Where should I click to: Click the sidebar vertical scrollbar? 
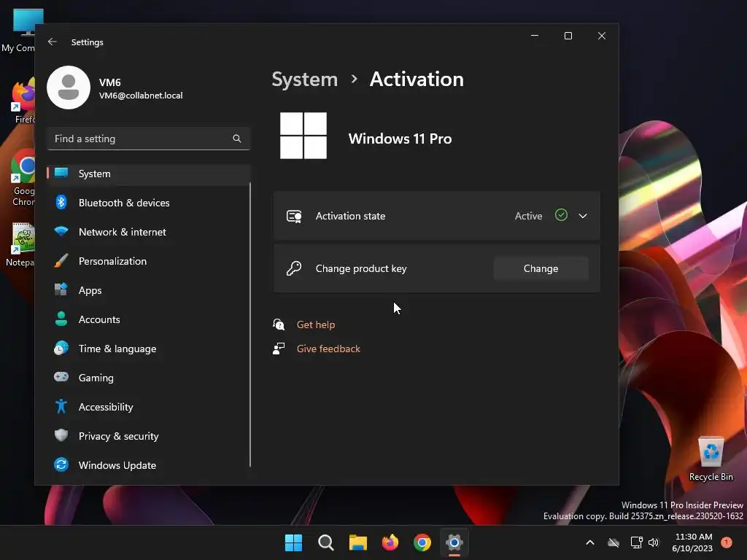[x=250, y=324]
